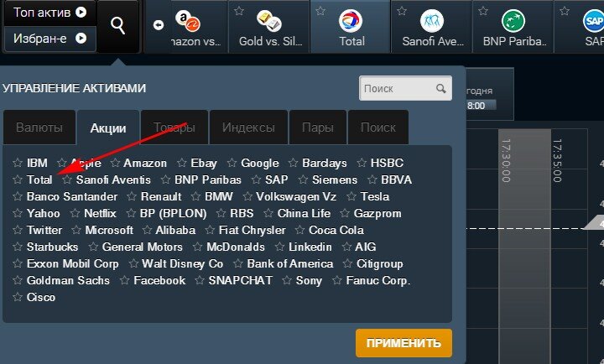Screen dimensions: 604x364
Task: Select Banco Santander stock
Action: point(72,196)
